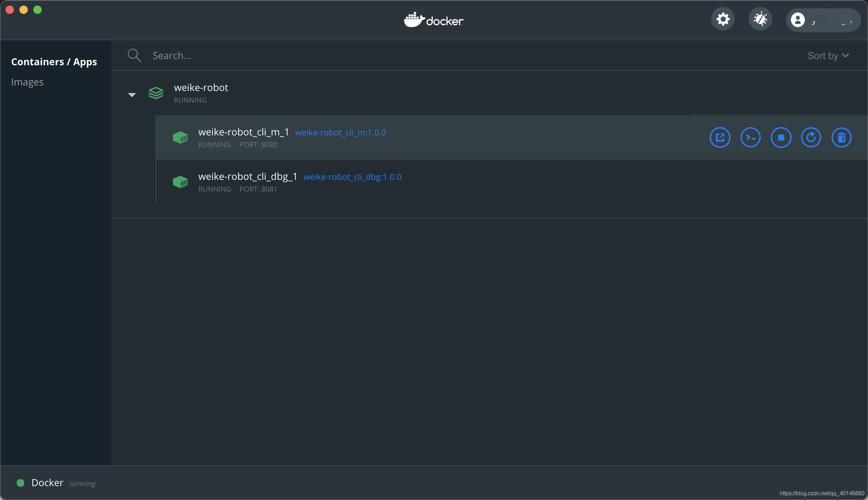Open the Sort by dropdown
Viewport: 868px width, 500px height.
(x=828, y=56)
